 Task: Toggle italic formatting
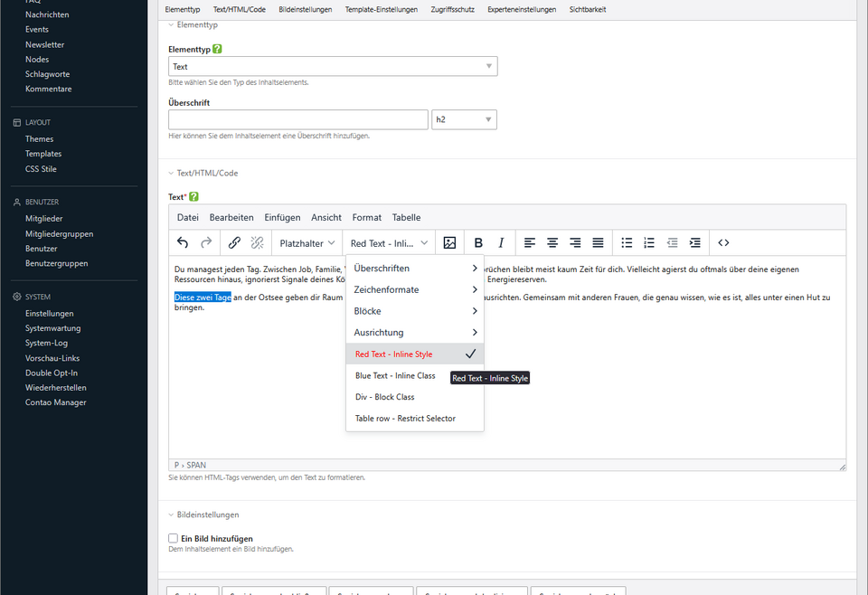click(x=501, y=242)
